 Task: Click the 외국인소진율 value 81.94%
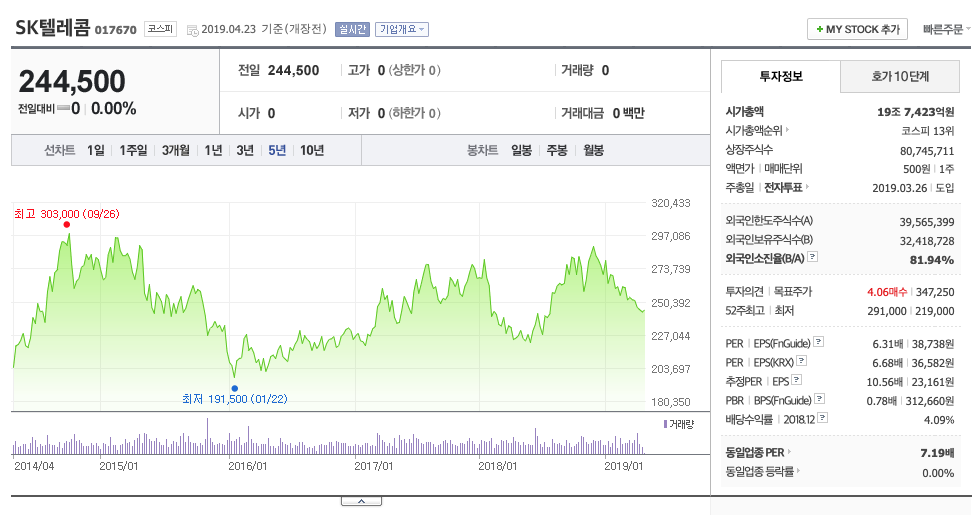[x=932, y=260]
